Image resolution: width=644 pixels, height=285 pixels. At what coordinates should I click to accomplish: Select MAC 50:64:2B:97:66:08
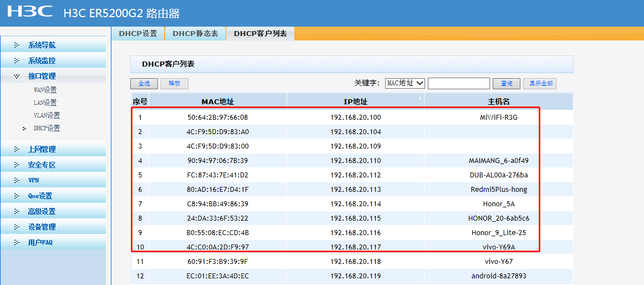218,118
